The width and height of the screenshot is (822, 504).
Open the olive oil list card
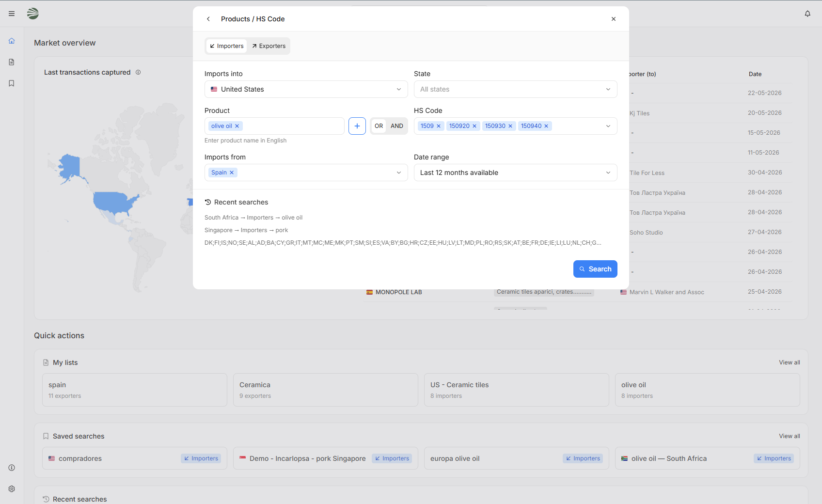click(708, 390)
